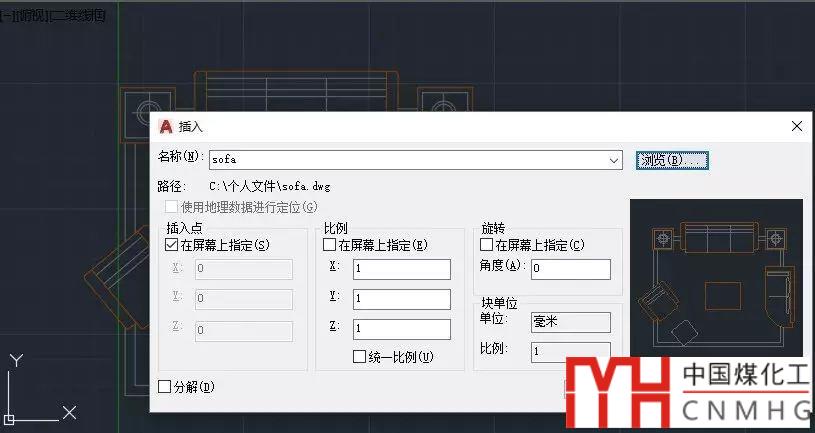The height and width of the screenshot is (433, 815).
Task: Click the 插入点 X coordinate field
Action: (x=244, y=269)
